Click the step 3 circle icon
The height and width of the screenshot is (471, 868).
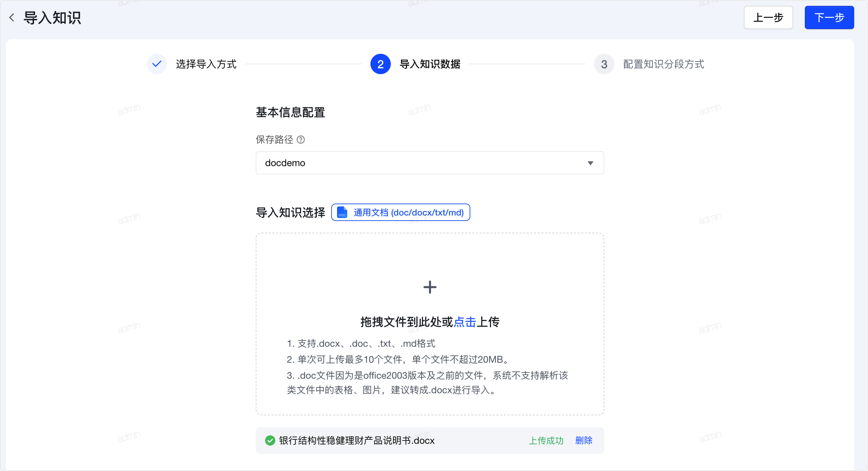[x=604, y=64]
